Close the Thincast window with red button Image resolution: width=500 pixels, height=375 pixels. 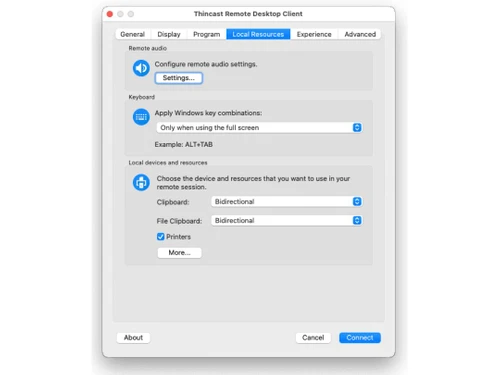coord(110,14)
